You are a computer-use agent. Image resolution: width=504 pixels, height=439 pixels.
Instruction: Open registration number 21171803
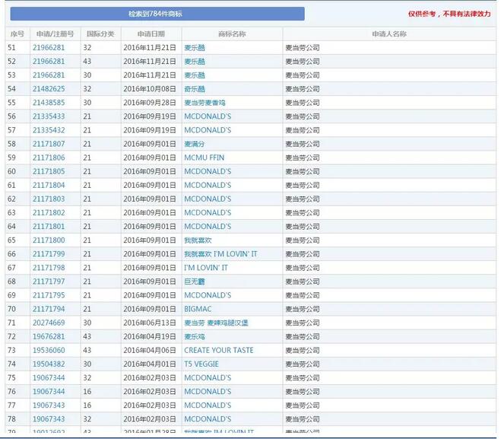(x=49, y=199)
